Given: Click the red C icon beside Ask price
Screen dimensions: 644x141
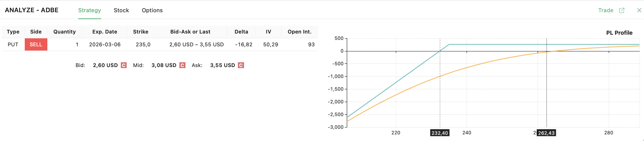Looking at the screenshot, I should [x=241, y=65].
